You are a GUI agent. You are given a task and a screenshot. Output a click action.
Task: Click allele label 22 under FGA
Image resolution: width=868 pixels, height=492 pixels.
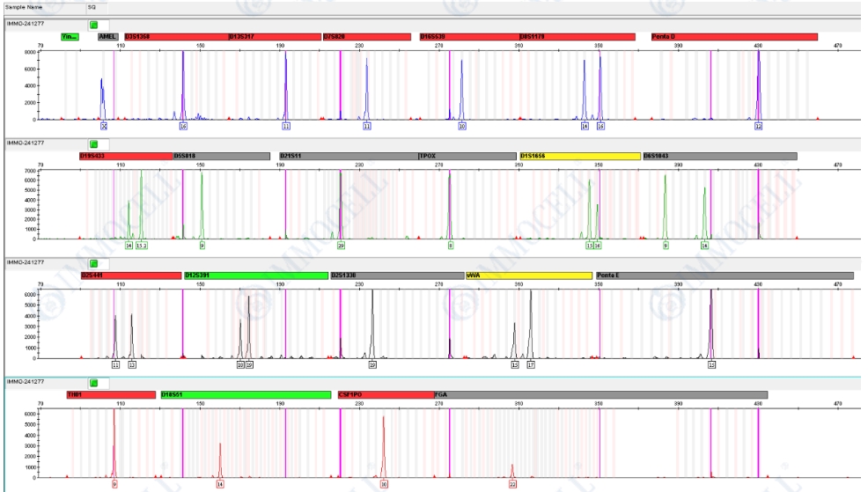[512, 484]
